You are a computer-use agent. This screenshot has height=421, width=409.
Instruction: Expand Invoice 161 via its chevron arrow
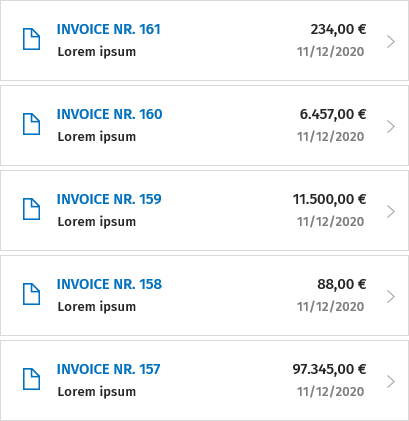coord(391,42)
